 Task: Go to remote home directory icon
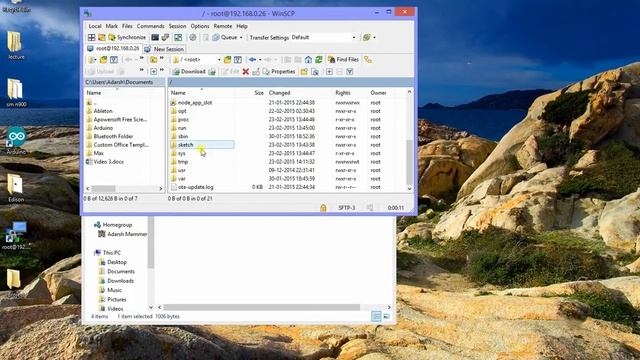coord(309,60)
